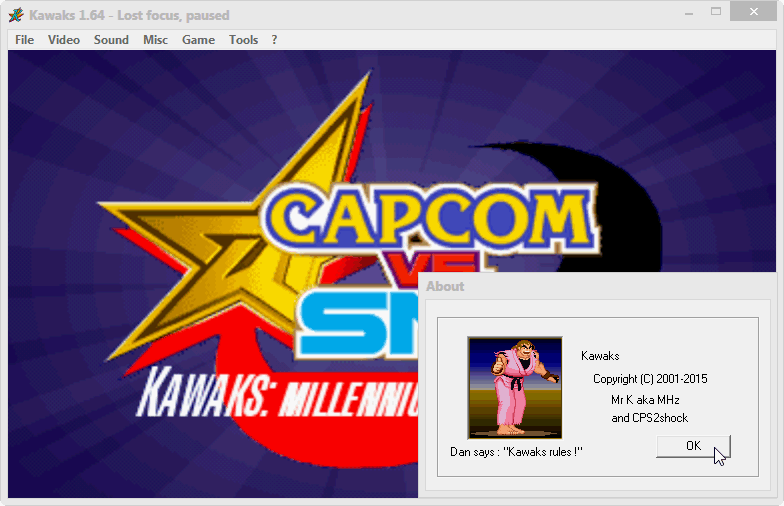The height and width of the screenshot is (506, 784).
Task: Click the About dialog title
Action: (445, 286)
